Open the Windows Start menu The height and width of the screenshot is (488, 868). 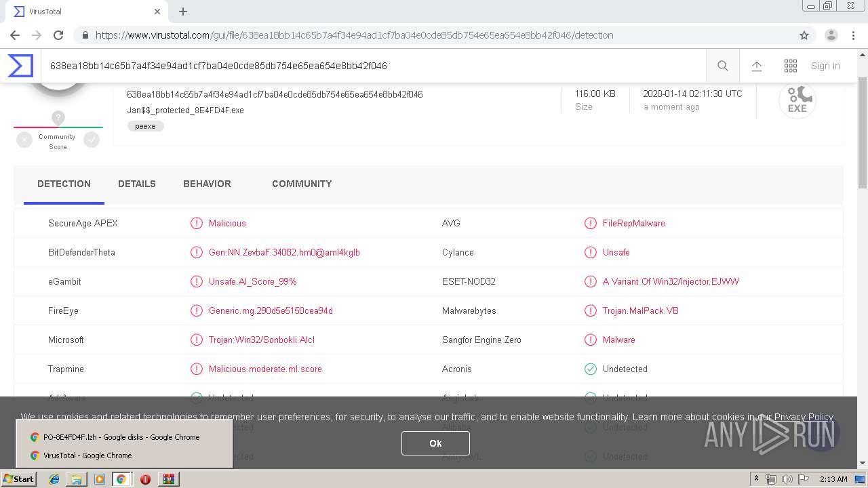click(x=18, y=479)
